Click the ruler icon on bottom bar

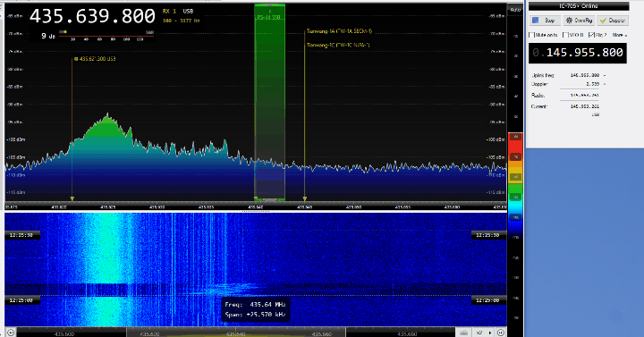464,333
